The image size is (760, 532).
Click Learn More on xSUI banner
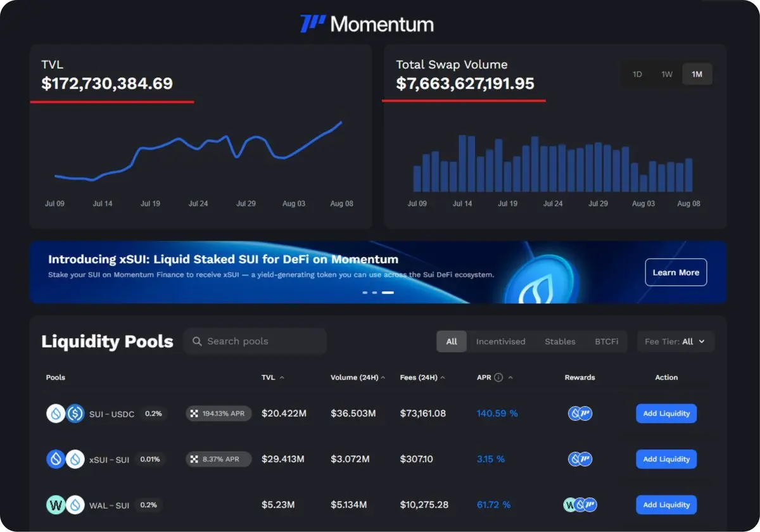pyautogui.click(x=676, y=272)
